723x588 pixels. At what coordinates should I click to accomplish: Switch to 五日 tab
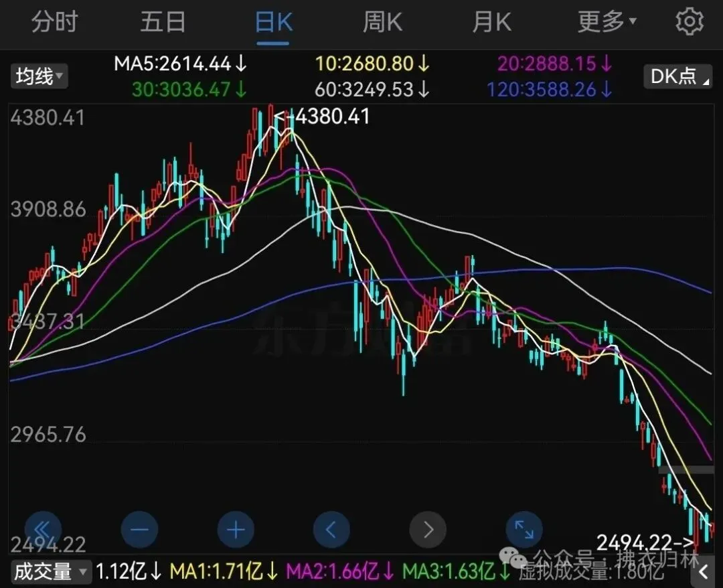pos(163,22)
